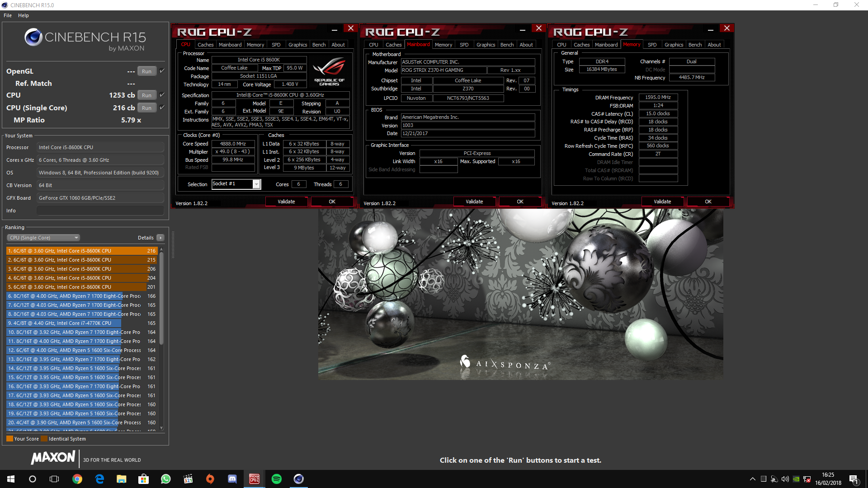Open the Socket #1 selection dropdown

[x=236, y=184]
